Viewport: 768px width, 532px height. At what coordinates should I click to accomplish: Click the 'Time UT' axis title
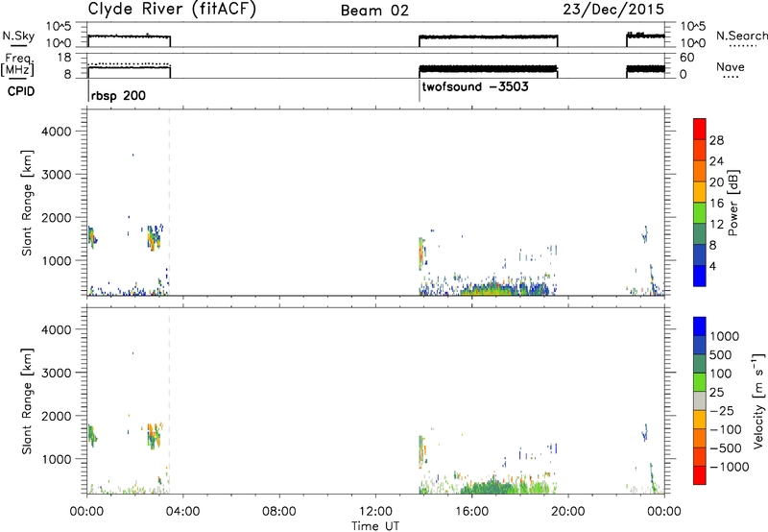pos(375,526)
